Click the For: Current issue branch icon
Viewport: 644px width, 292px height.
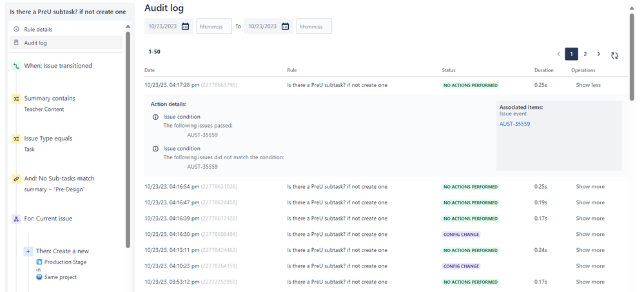(16, 219)
